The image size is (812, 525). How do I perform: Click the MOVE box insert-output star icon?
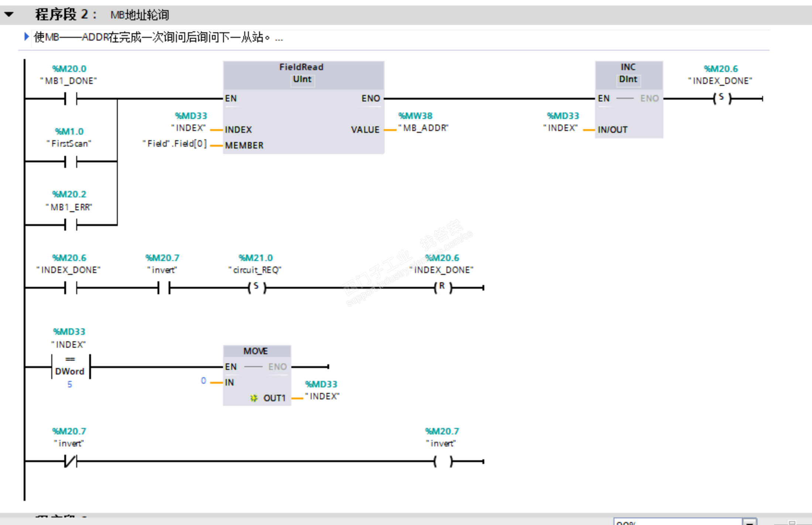click(x=254, y=398)
